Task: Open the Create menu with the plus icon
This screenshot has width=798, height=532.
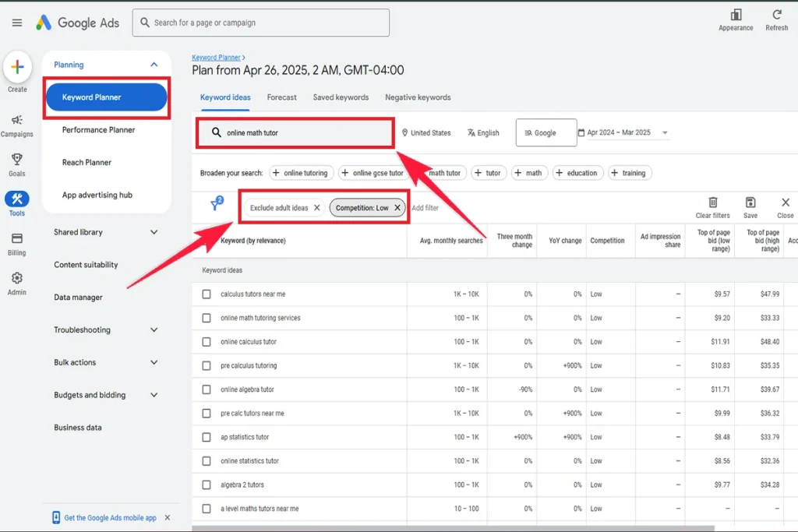Action: (x=16, y=66)
